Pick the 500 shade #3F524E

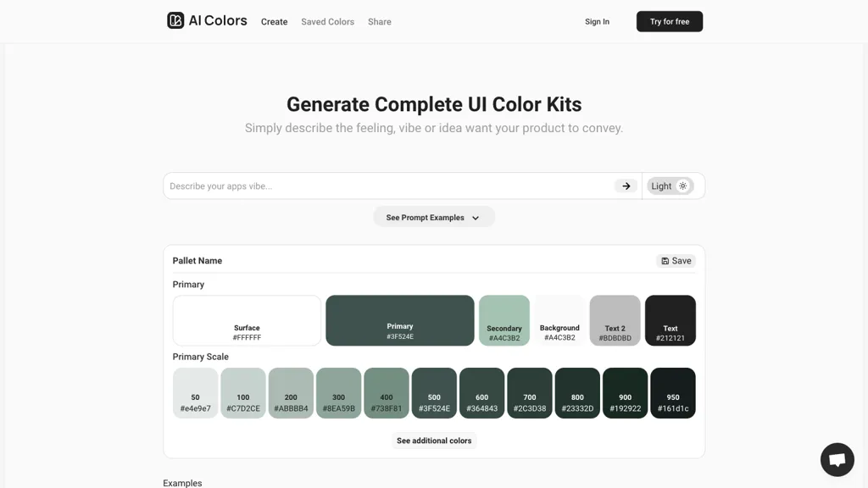click(434, 393)
